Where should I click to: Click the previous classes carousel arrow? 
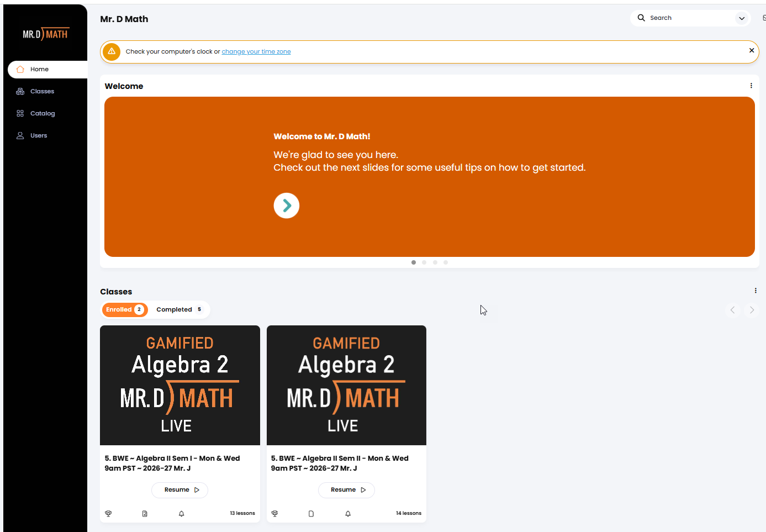pyautogui.click(x=733, y=310)
